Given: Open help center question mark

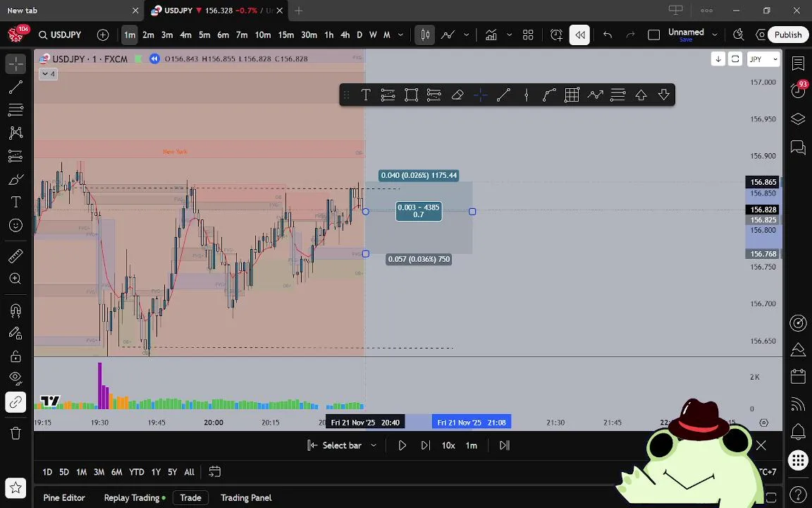Looking at the screenshot, I should [x=798, y=494].
